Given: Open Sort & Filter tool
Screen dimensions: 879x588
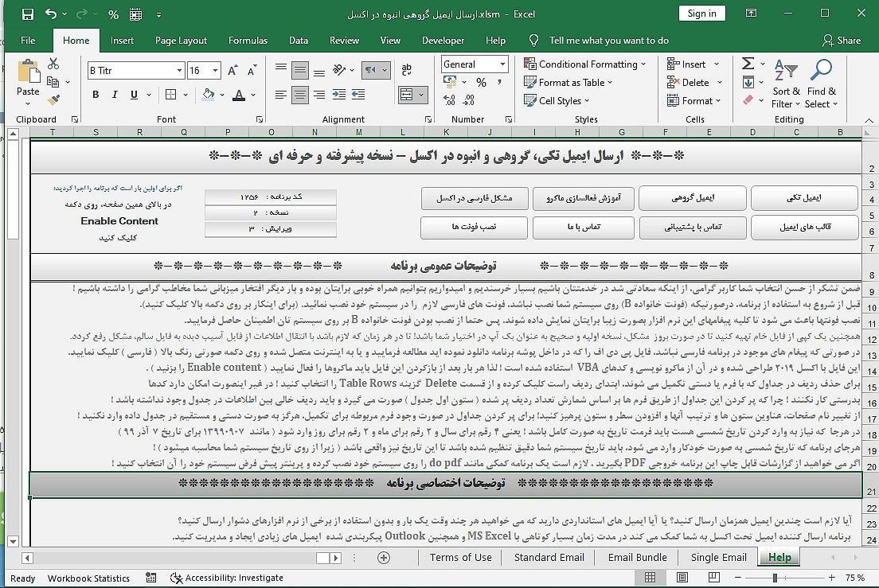Looking at the screenshot, I should click(786, 84).
